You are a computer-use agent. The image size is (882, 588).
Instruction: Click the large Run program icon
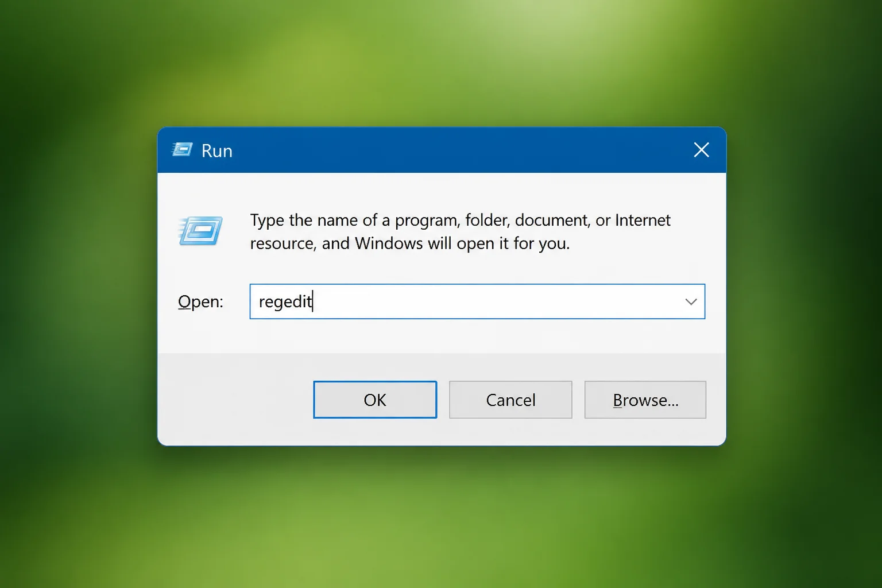[200, 231]
